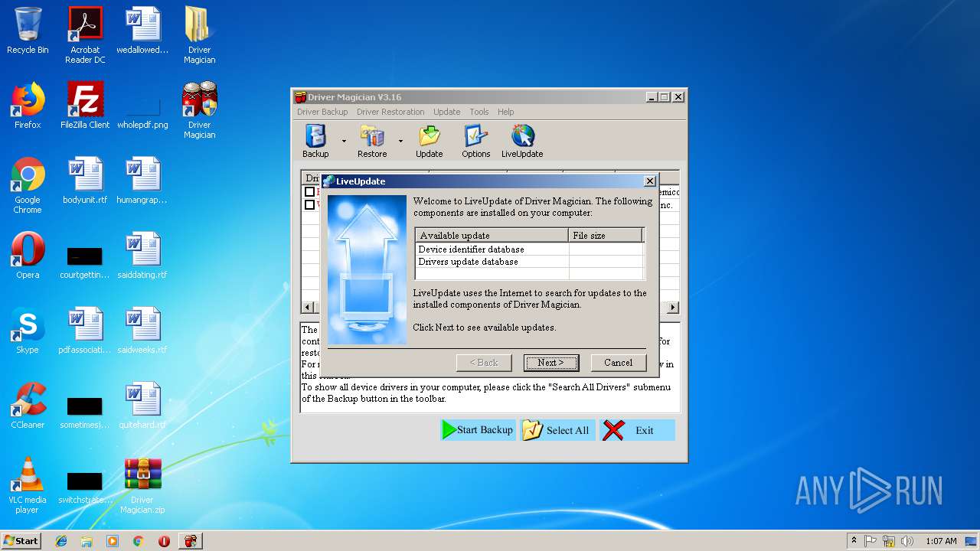980x551 pixels.
Task: Click Driver Magician taskbar button
Action: pyautogui.click(x=190, y=541)
